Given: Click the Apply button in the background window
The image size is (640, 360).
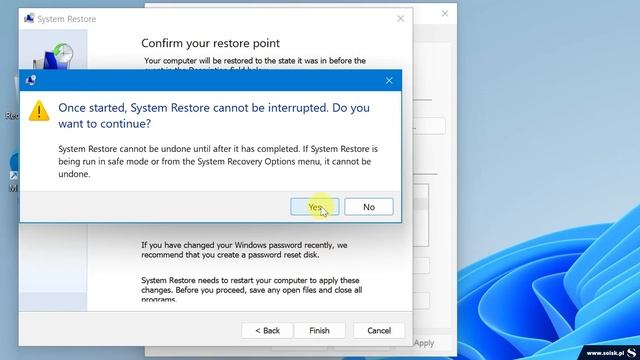Looking at the screenshot, I should tap(424, 343).
